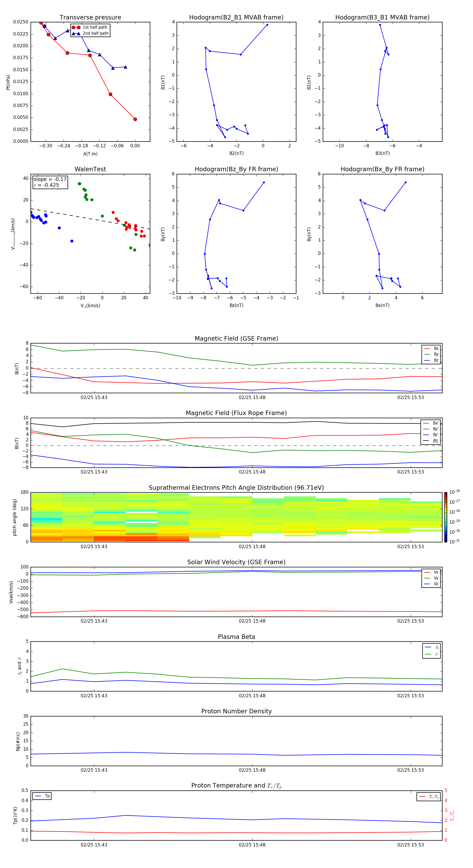Click the '10^-31' colorbar label
This screenshot has height=868, width=473.
[455, 542]
